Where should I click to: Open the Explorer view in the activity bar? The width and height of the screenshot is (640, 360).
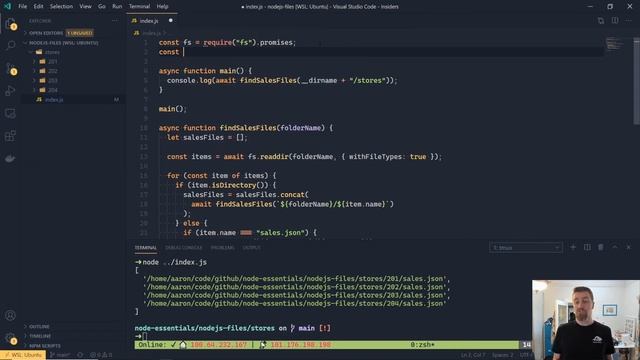coord(11,24)
